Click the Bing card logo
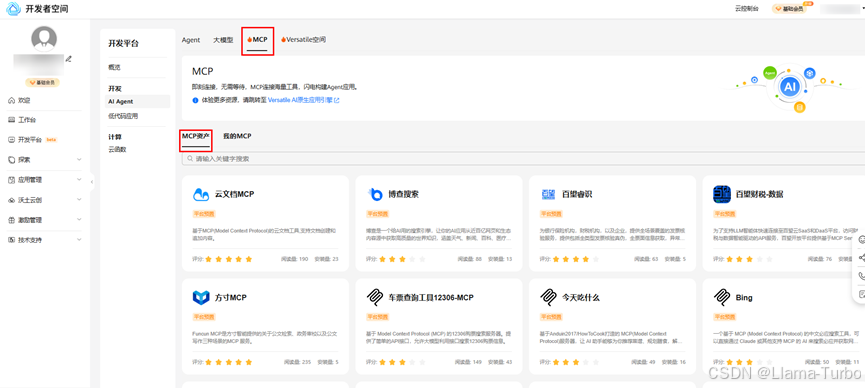 point(722,297)
